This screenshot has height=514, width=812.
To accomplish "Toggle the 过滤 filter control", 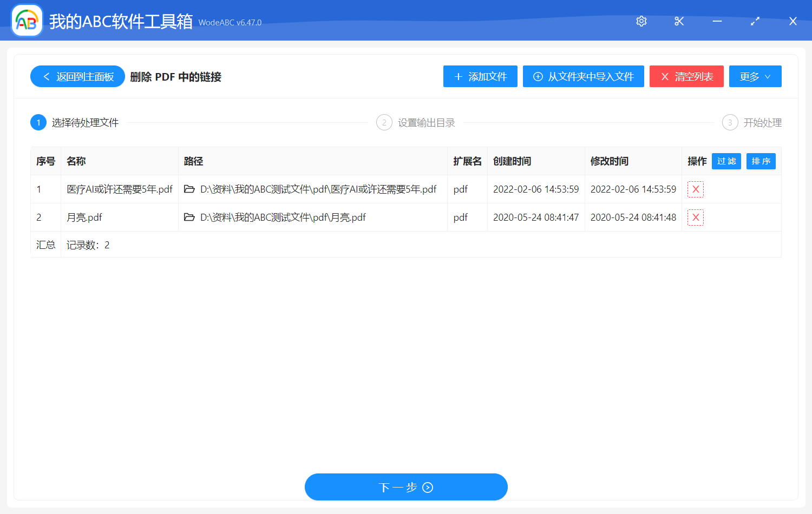I will pyautogui.click(x=726, y=161).
